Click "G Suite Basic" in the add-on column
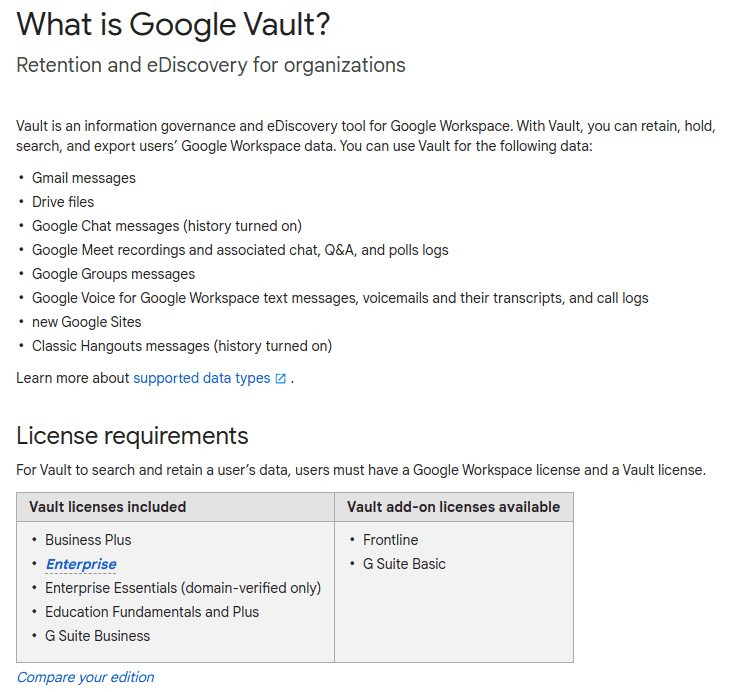The height and width of the screenshot is (692, 730). pyautogui.click(x=404, y=564)
